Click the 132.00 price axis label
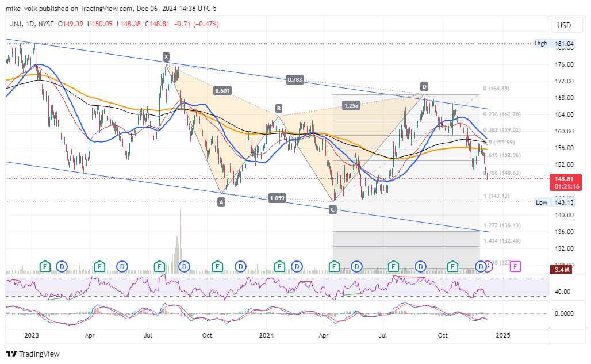 tap(564, 248)
